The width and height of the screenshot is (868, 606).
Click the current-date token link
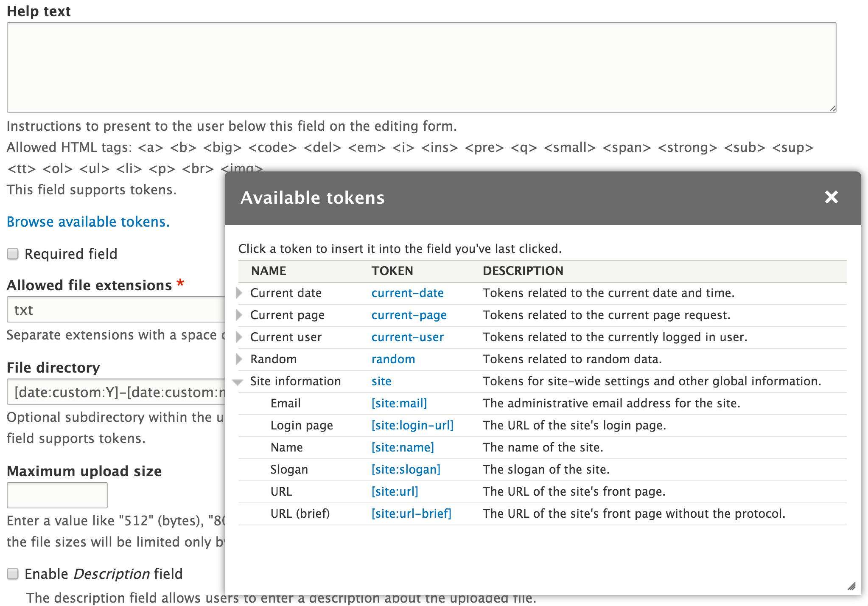(407, 293)
